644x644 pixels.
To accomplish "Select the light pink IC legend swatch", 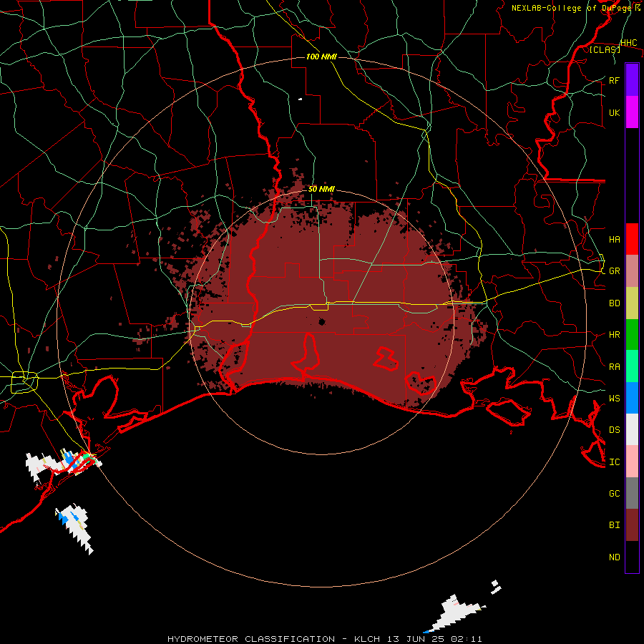I will [632, 462].
